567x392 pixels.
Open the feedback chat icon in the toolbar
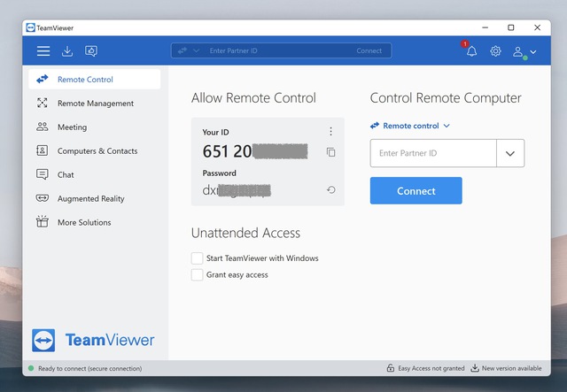point(91,51)
